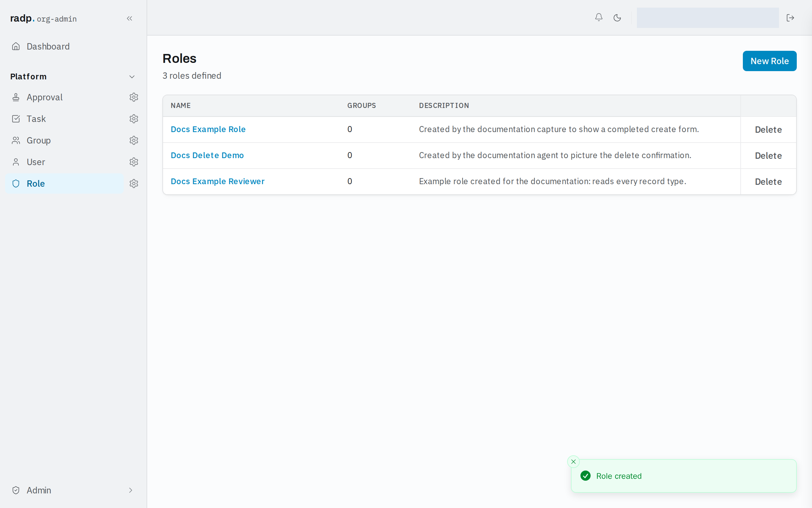812x508 pixels.
Task: Open notifications bell
Action: coord(599,17)
